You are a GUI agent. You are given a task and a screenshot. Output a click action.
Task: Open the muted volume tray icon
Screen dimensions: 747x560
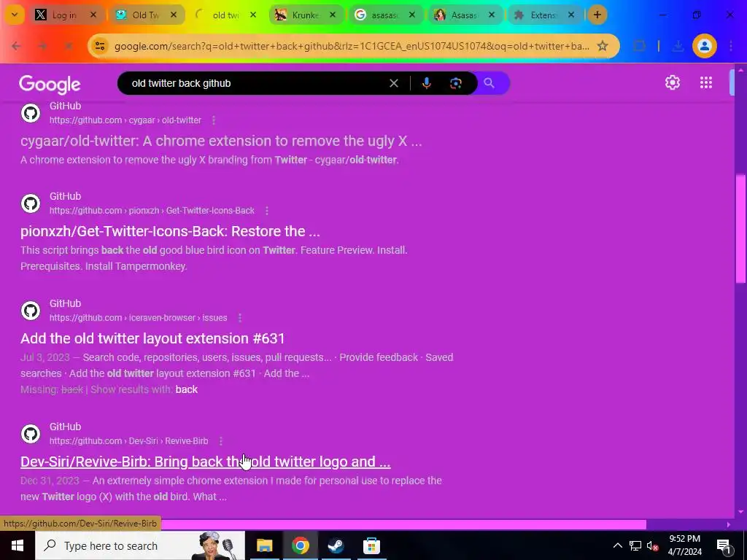(653, 545)
